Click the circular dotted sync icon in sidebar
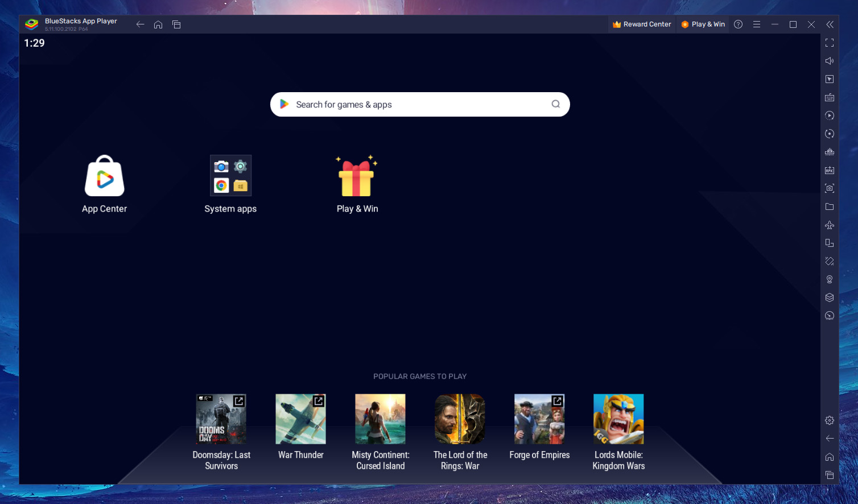 tap(830, 134)
